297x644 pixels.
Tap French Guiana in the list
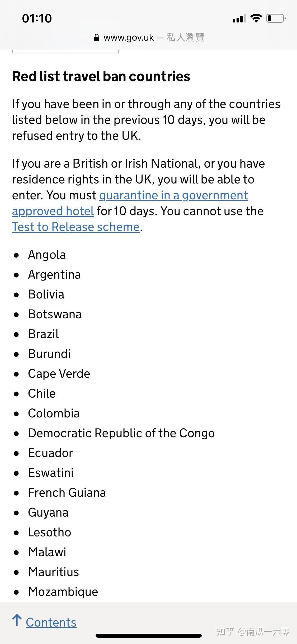point(67,493)
